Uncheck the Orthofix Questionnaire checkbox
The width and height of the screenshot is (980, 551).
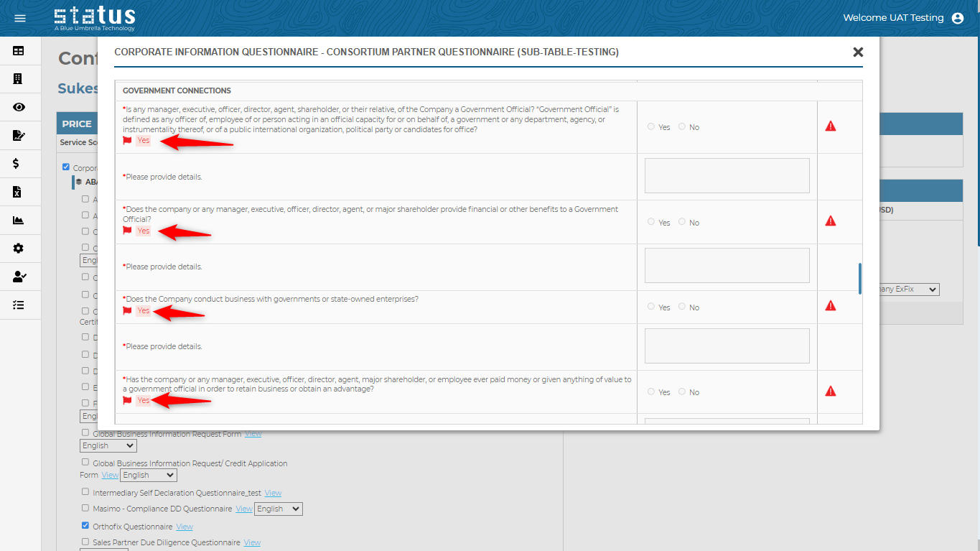coord(85,526)
